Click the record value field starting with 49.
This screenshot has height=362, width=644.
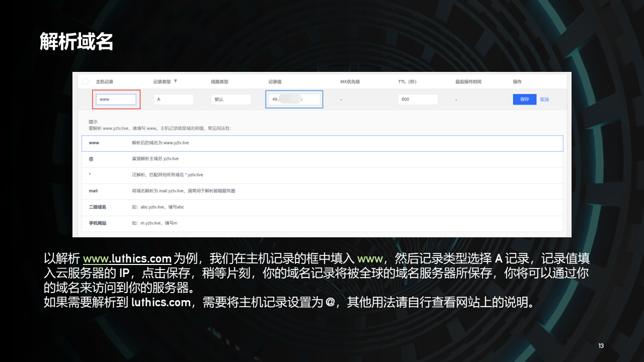294,100
